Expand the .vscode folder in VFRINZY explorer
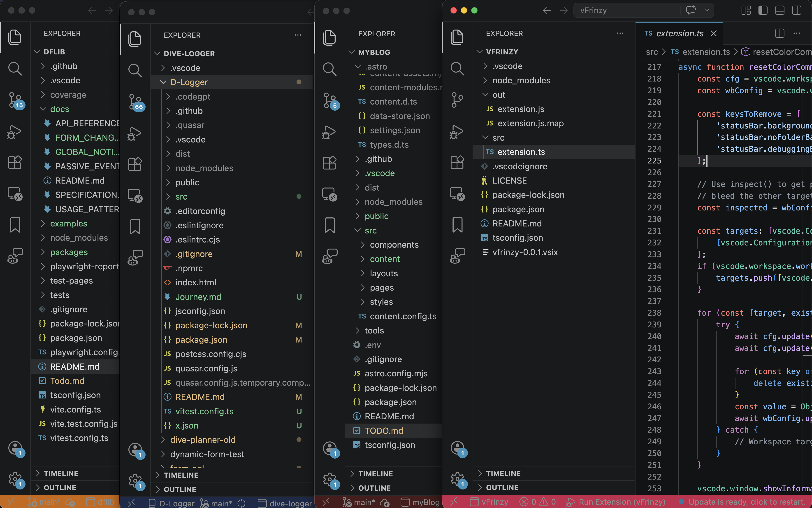 point(554,66)
